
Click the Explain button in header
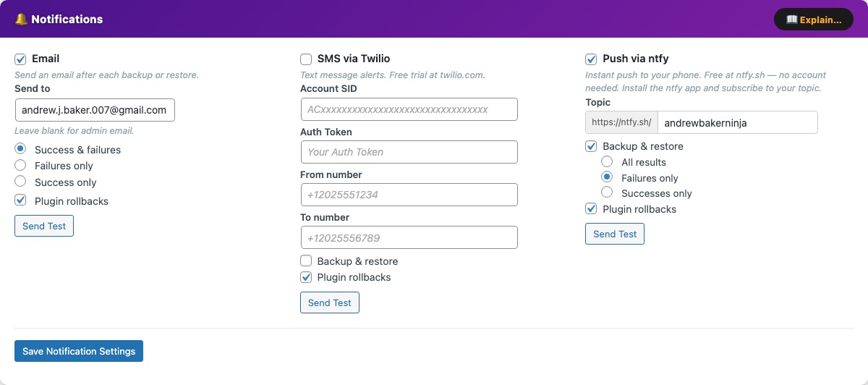pos(813,20)
